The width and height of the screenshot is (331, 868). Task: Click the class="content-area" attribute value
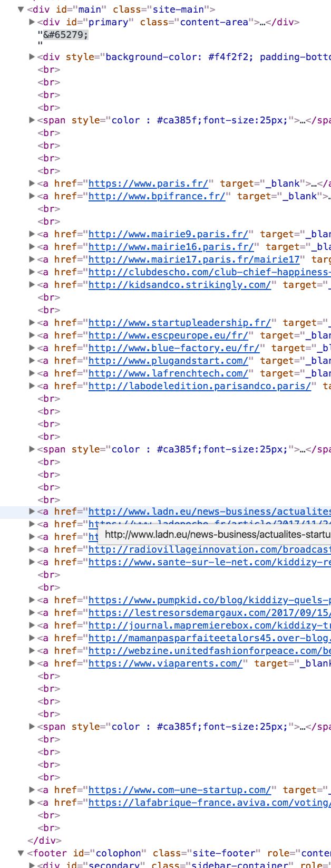click(214, 22)
